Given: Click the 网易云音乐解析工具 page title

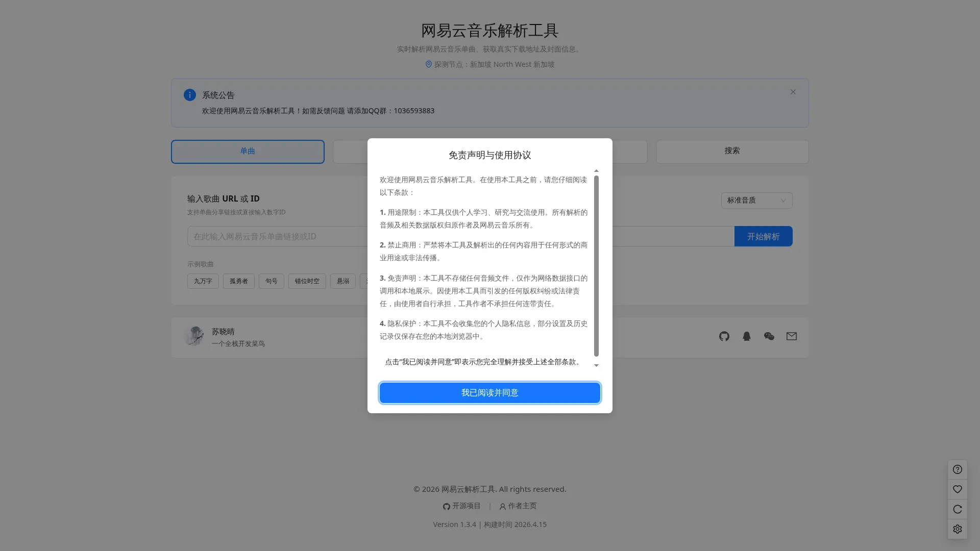Looking at the screenshot, I should (x=489, y=31).
